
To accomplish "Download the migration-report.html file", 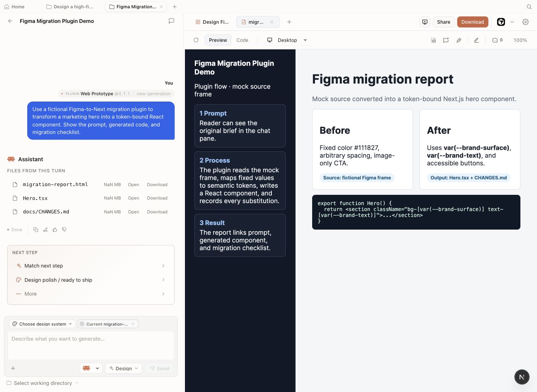I will (157, 185).
